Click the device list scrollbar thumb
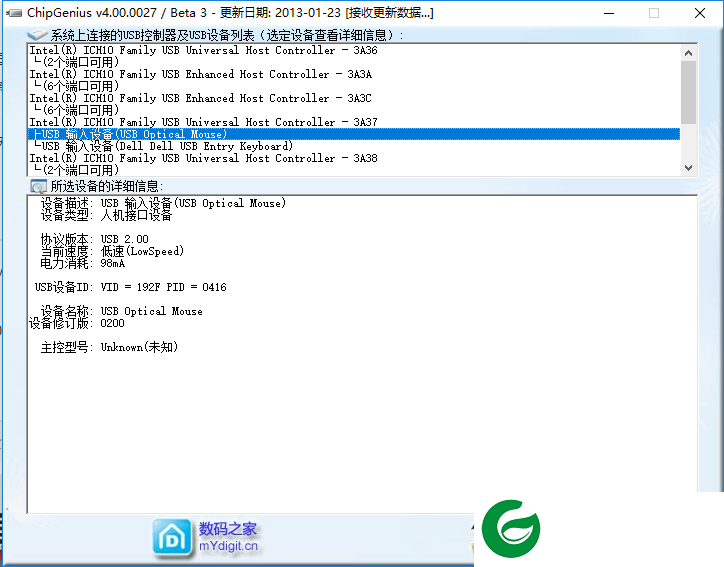Screen dimensions: 724x567 [688, 92]
